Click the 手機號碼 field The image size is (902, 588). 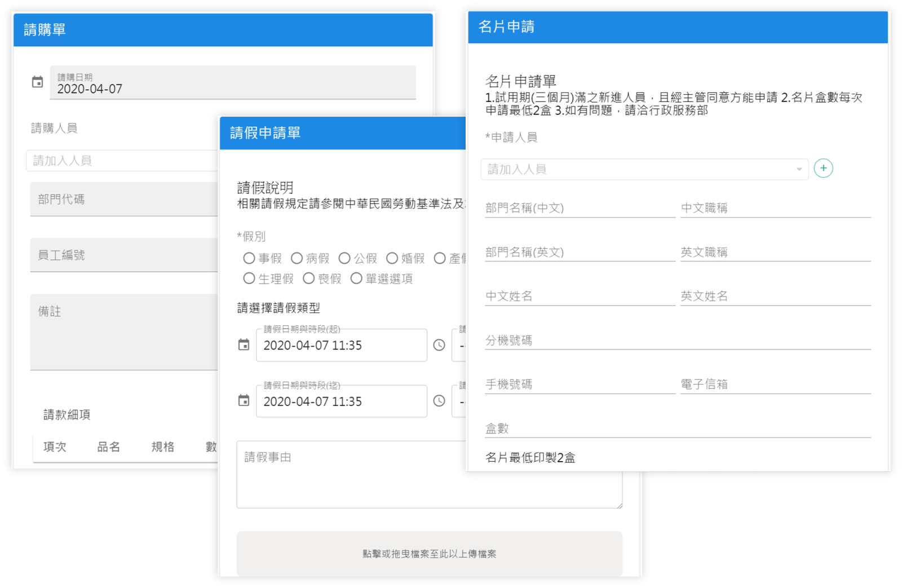580,384
